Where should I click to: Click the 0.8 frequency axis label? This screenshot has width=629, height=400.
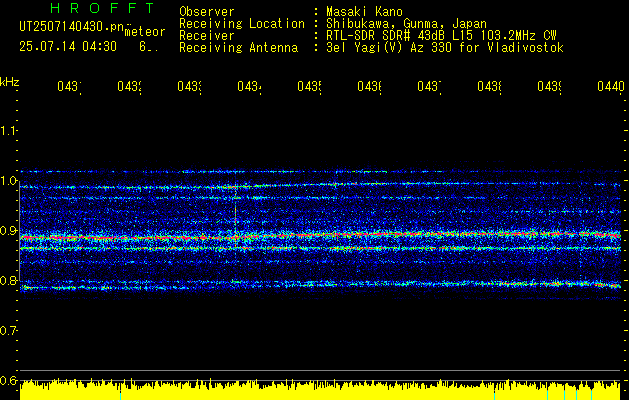[x=8, y=280]
